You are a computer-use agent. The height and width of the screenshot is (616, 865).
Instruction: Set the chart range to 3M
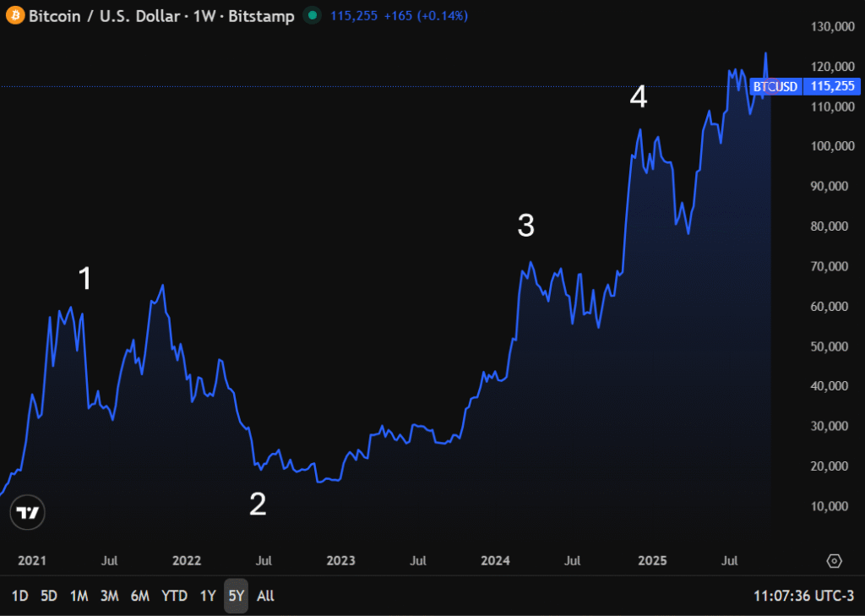click(x=109, y=596)
